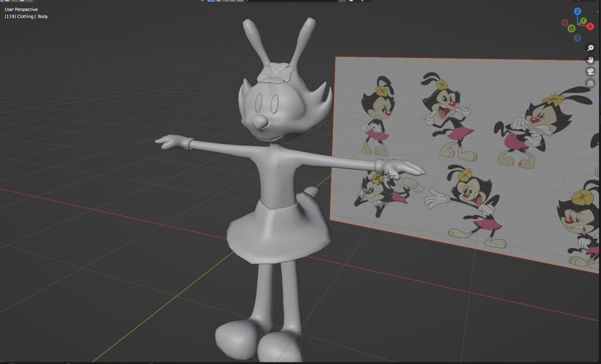Click the red X axis gizmo ball
601x364 pixels.
(590, 27)
